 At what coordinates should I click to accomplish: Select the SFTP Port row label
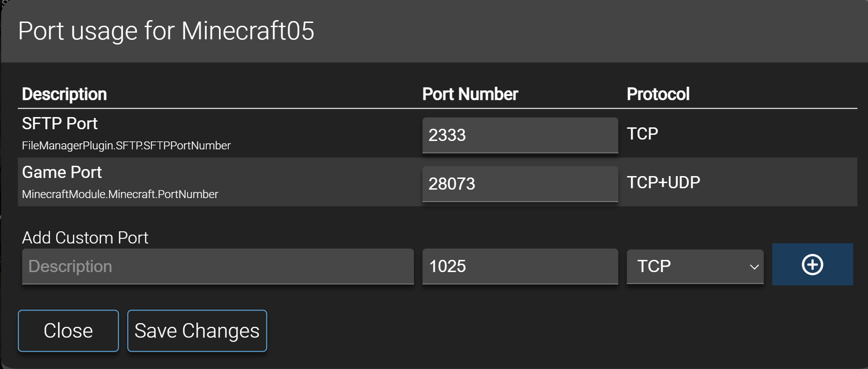[60, 124]
